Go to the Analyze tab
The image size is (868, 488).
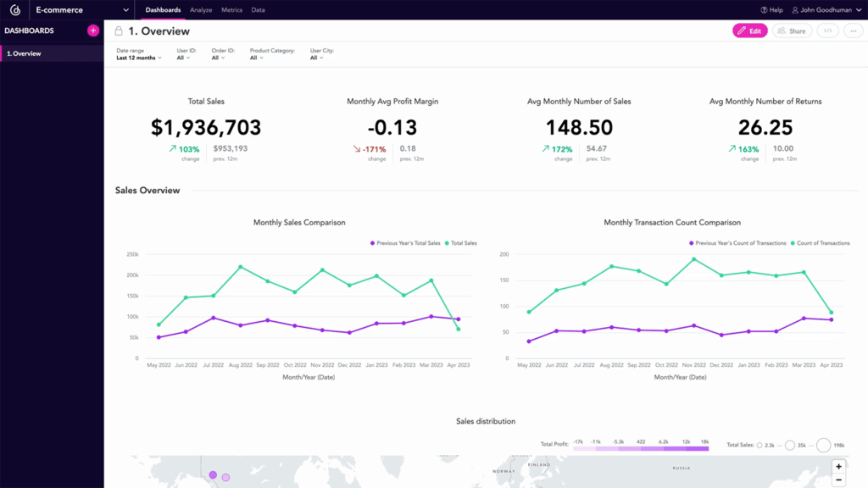tap(201, 10)
